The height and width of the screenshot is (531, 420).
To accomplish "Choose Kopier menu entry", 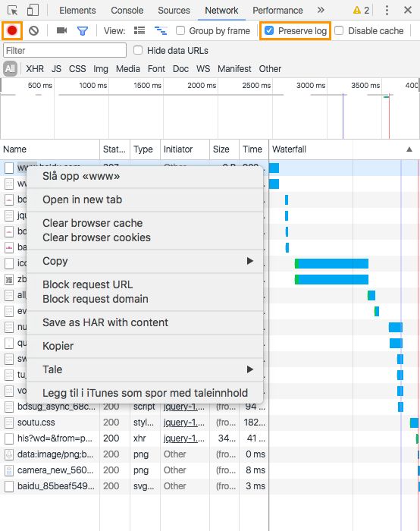I will click(145, 346).
